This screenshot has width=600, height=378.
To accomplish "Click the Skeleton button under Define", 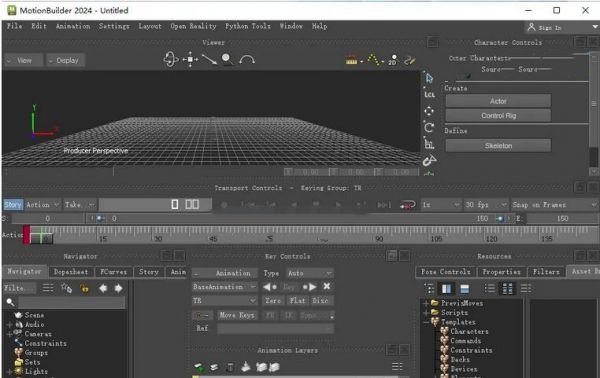I will coord(498,146).
